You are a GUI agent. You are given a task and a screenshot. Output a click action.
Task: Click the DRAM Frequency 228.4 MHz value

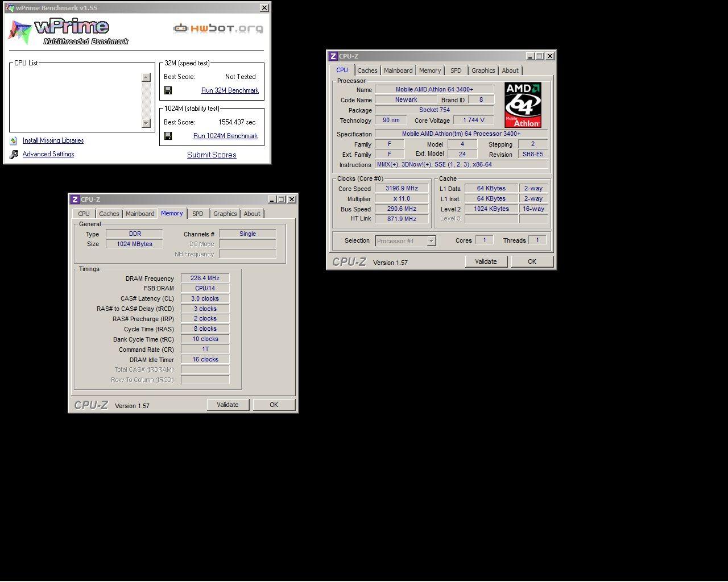pos(205,278)
